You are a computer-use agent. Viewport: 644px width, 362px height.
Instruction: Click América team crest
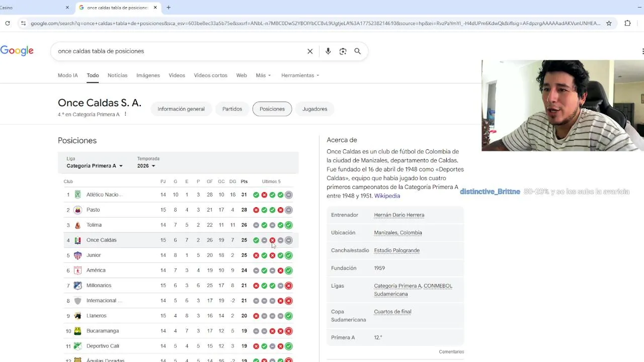tap(77, 270)
